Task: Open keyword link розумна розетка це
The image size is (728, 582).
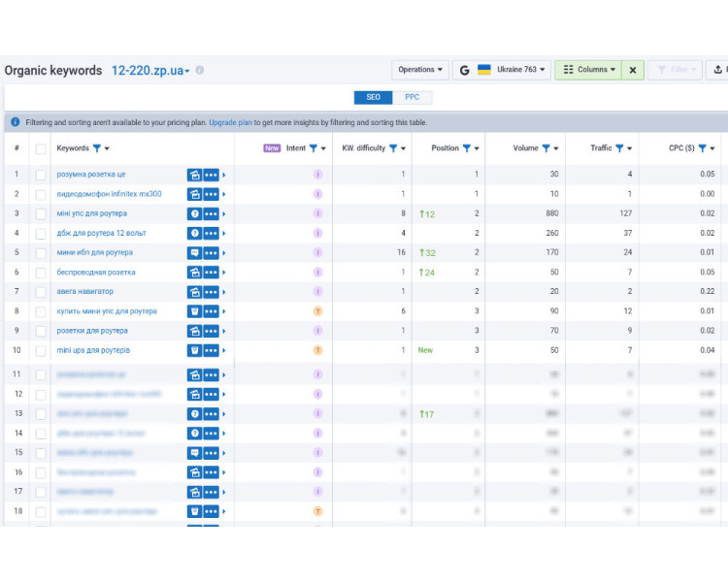Action: point(91,174)
